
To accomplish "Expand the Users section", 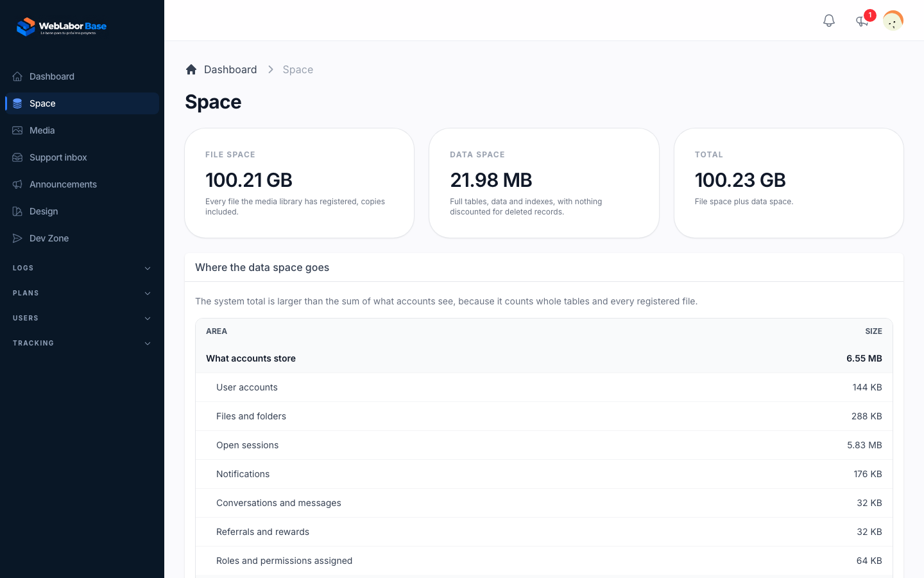I will [x=82, y=319].
